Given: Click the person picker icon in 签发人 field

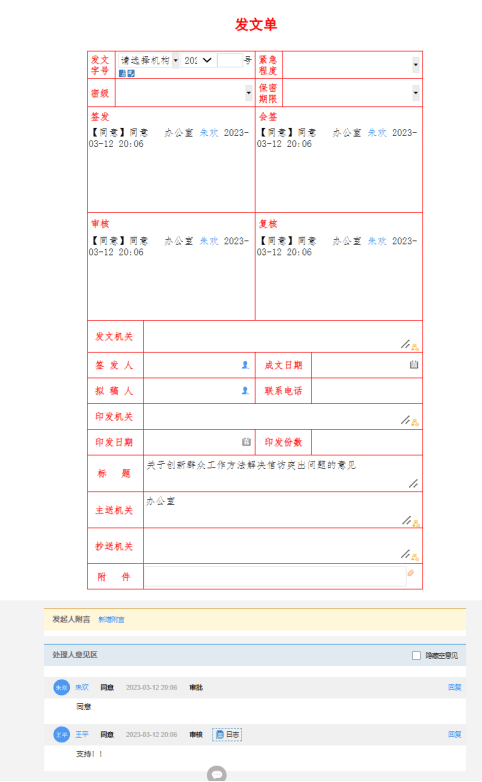Looking at the screenshot, I should (x=245, y=365).
